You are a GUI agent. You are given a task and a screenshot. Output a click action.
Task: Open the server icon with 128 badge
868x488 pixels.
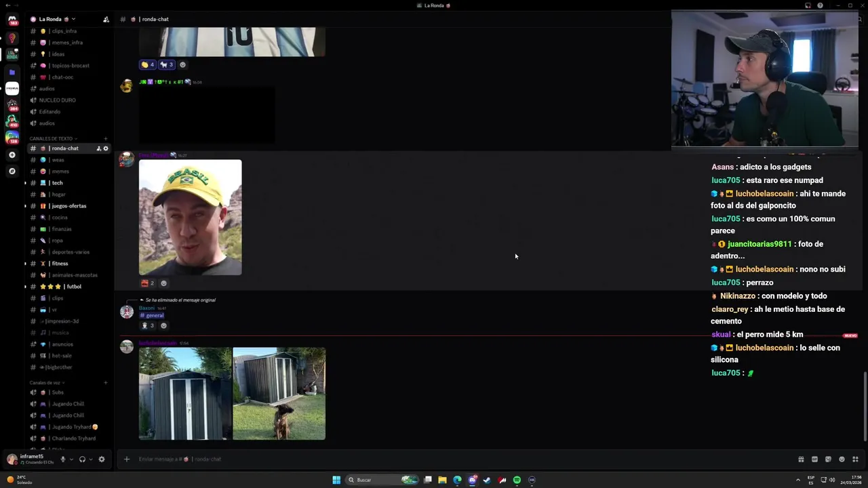pyautogui.click(x=12, y=138)
